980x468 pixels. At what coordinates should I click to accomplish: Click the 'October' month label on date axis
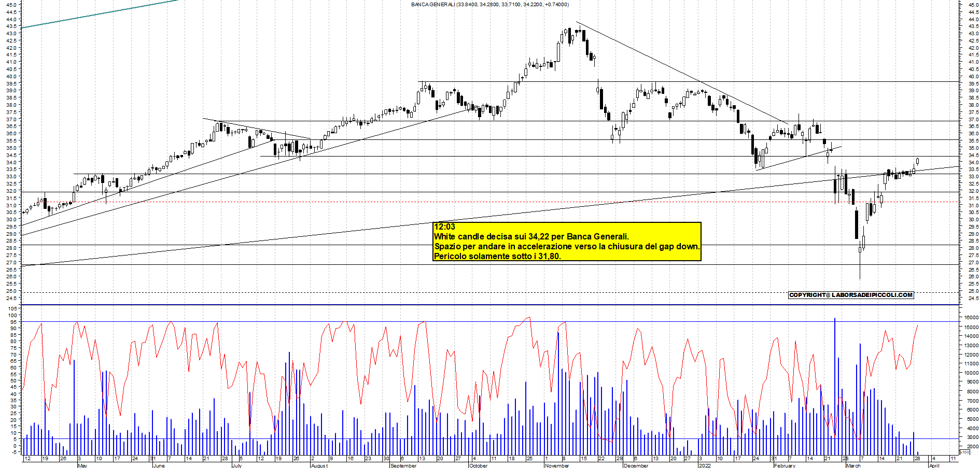click(x=478, y=465)
